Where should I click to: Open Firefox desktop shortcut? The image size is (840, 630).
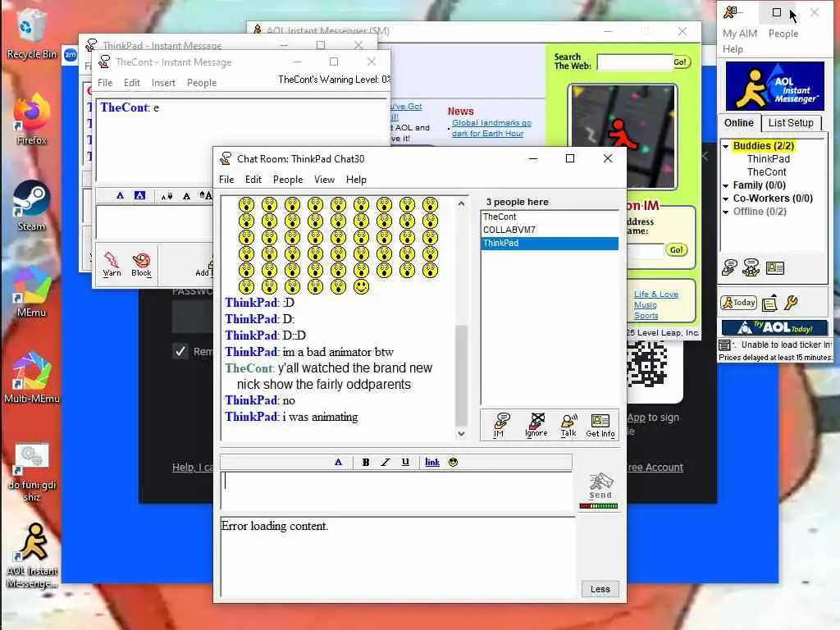[x=32, y=119]
